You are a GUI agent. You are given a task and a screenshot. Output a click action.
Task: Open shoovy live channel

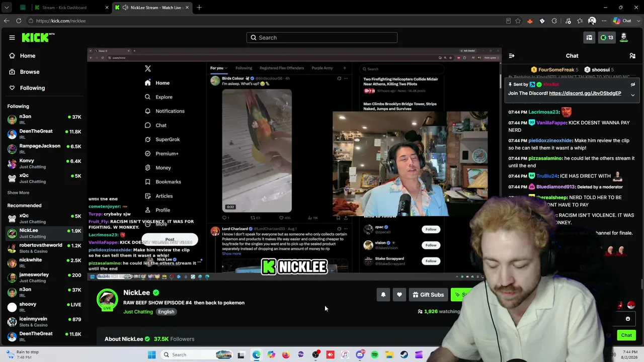tap(44, 307)
